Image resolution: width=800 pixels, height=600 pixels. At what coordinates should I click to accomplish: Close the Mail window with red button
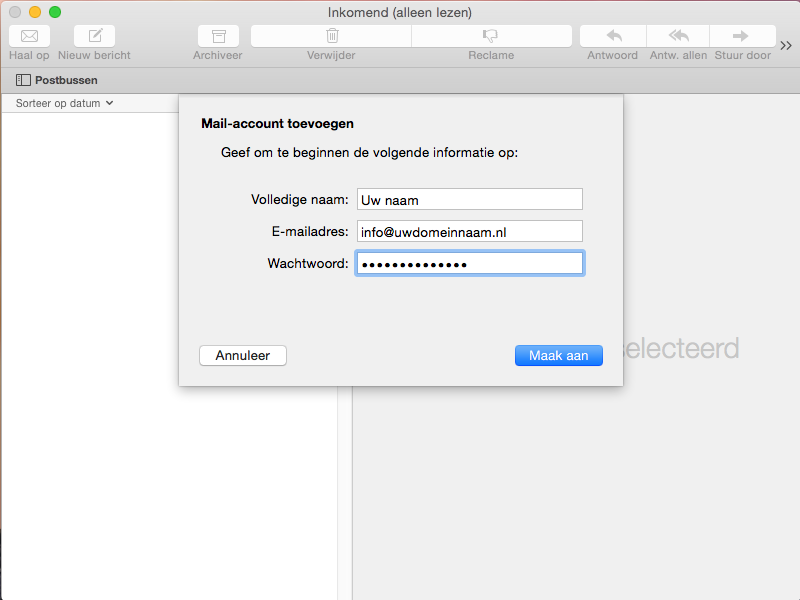(15, 12)
